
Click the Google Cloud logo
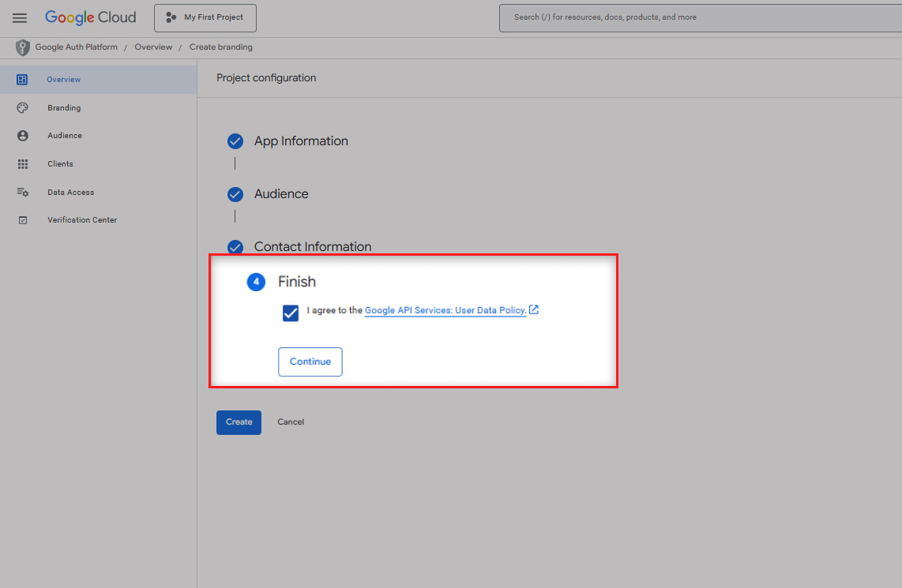(x=90, y=17)
